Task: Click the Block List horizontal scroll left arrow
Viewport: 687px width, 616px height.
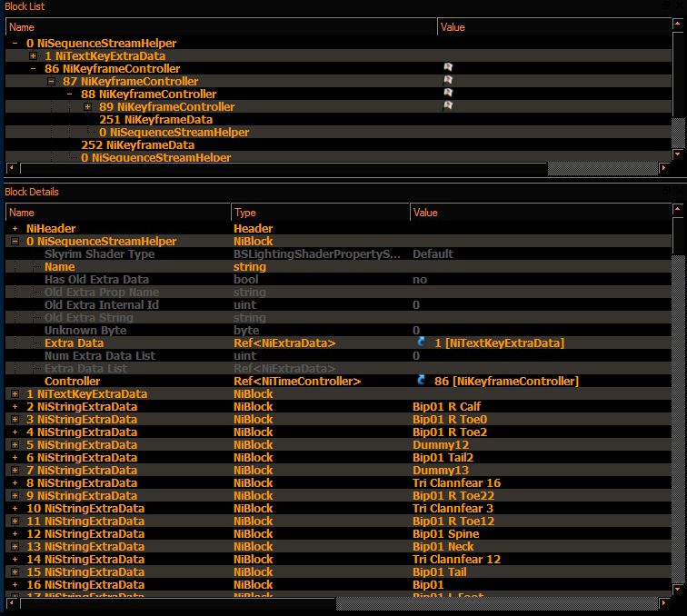Action: tap(12, 168)
